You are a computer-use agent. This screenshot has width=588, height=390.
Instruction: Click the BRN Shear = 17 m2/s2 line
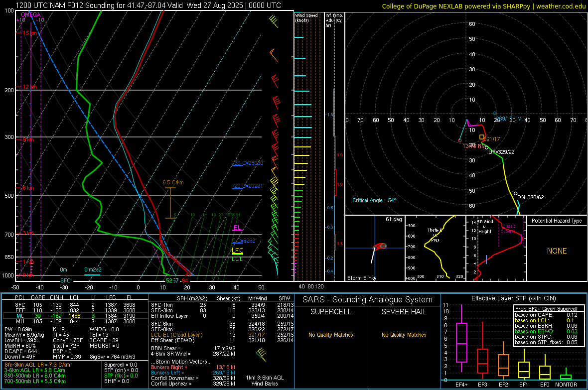click(x=193, y=348)
